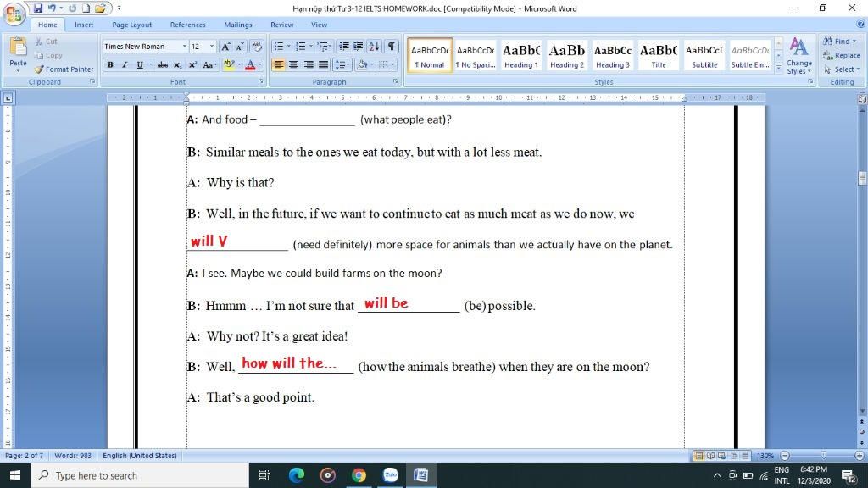Click the Find binoculars button
This screenshot has height=488, width=868.
pos(839,41)
